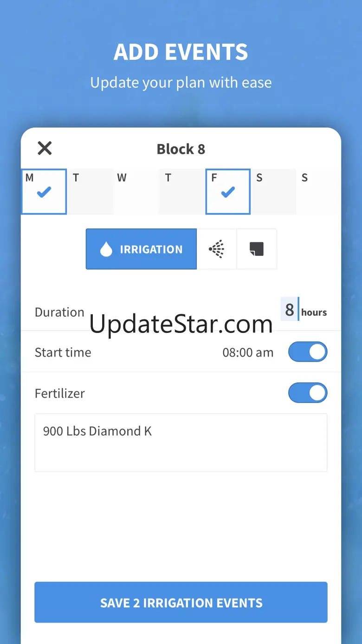Check the Tuesday day box
Screen dimensions: 362x644
pyautogui.click(x=90, y=191)
